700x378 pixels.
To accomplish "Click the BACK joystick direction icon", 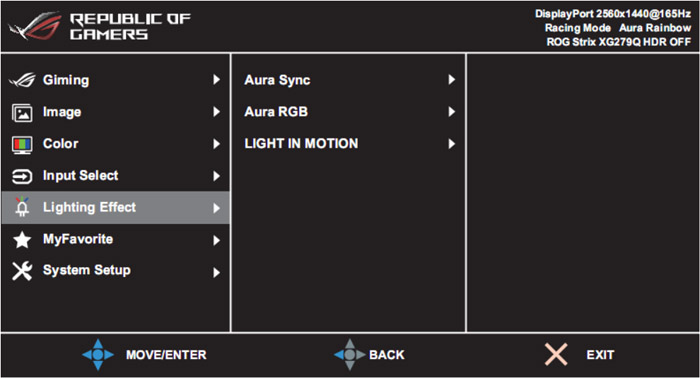I will coord(350,355).
